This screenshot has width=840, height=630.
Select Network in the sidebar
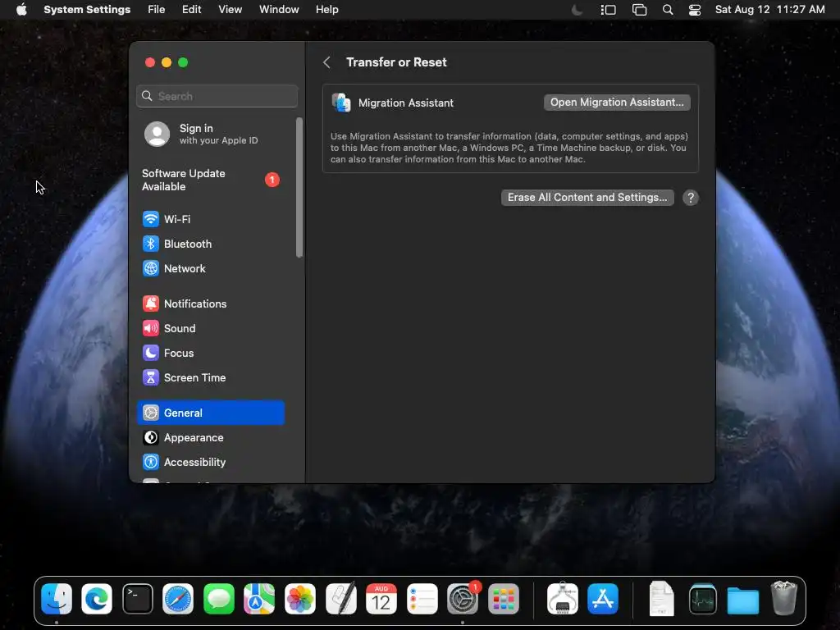pyautogui.click(x=211, y=268)
